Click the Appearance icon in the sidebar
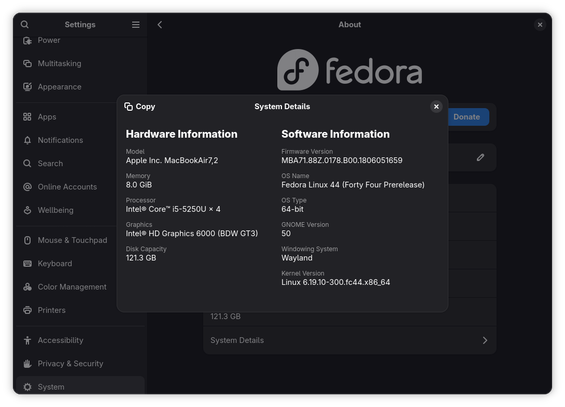The image size is (565, 407). pos(27,87)
